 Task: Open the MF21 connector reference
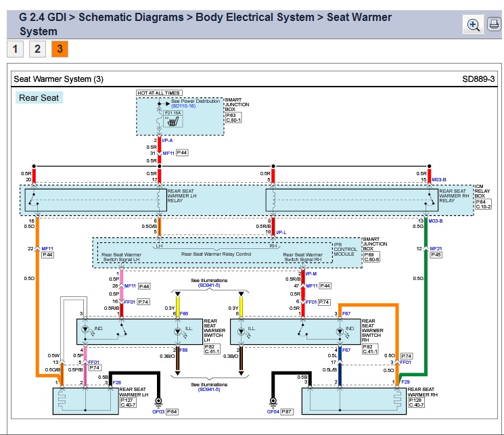tap(436, 248)
